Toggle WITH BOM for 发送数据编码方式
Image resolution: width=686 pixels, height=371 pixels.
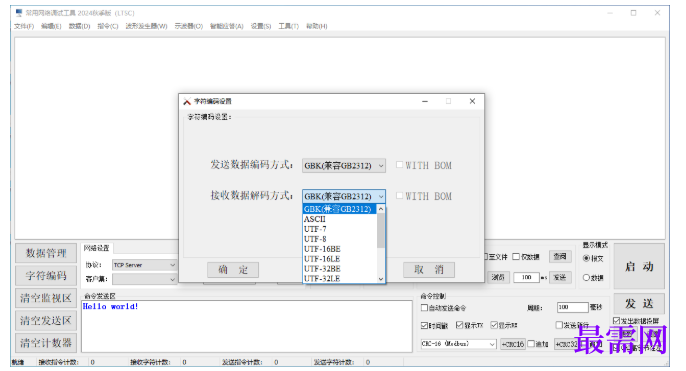[x=424, y=165]
